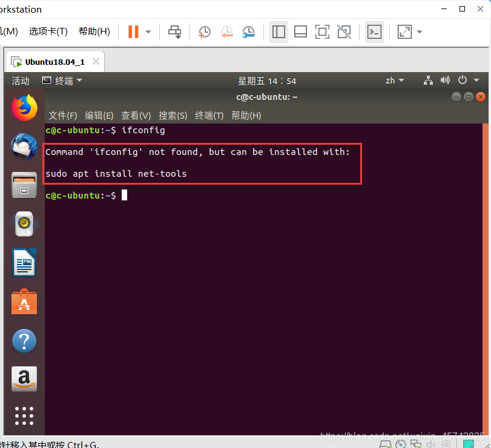Toggle the VMware library sidebar
The width and height of the screenshot is (491, 448).
pyautogui.click(x=278, y=31)
